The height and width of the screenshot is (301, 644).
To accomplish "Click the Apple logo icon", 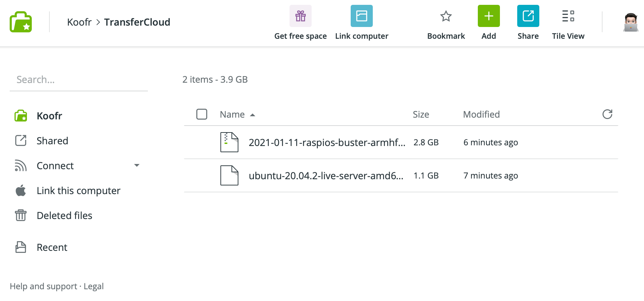I will point(21,190).
